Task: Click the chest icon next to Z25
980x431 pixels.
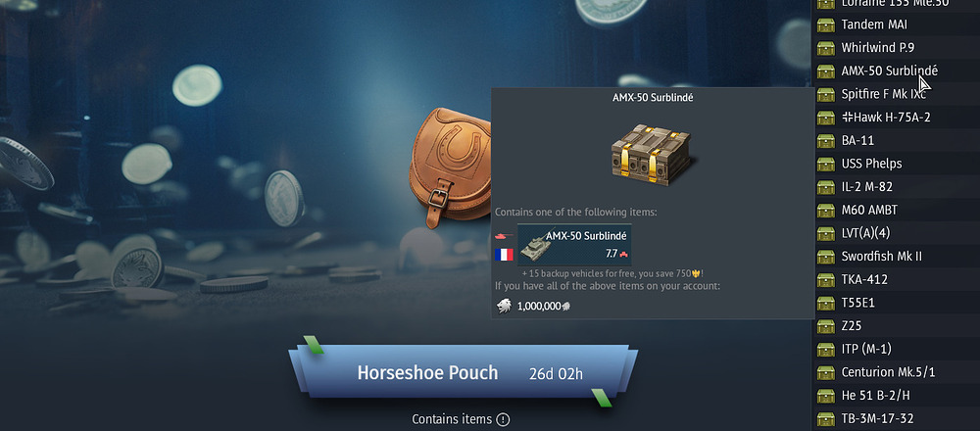Action: [x=826, y=326]
